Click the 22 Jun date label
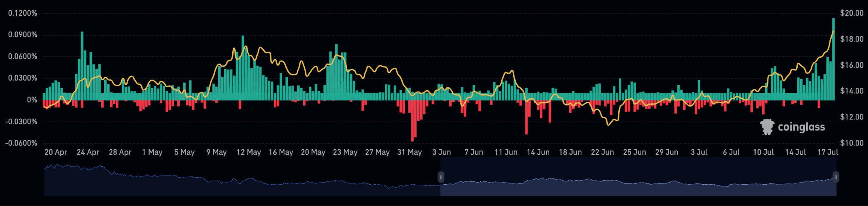868x206 pixels. [602, 152]
